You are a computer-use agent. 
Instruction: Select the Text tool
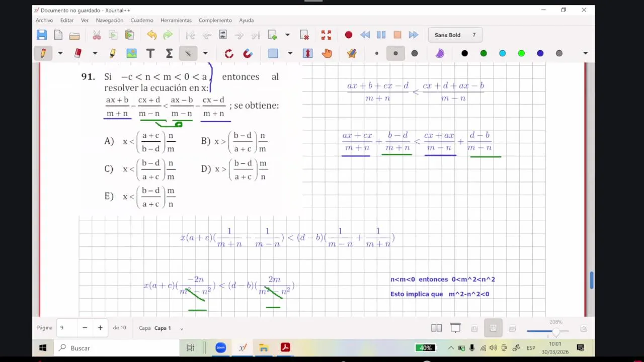[x=150, y=53]
